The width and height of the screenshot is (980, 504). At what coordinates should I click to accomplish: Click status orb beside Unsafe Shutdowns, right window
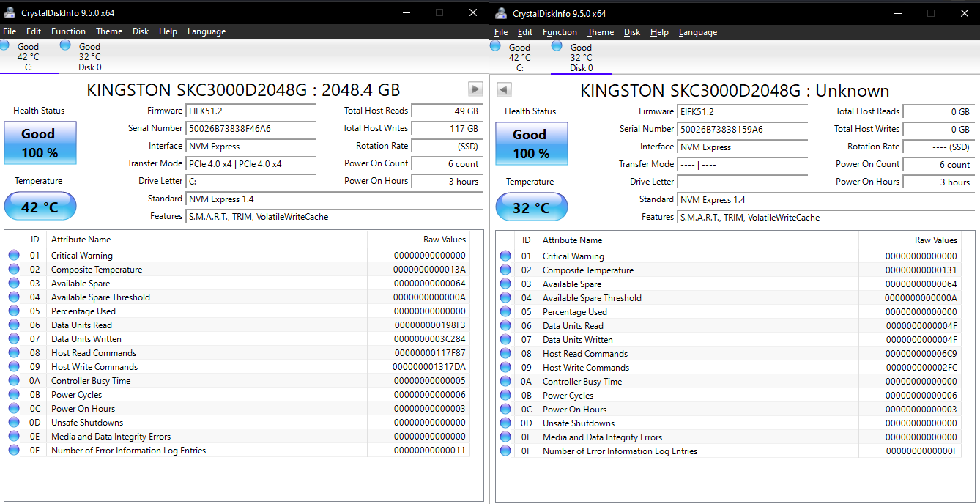(505, 423)
